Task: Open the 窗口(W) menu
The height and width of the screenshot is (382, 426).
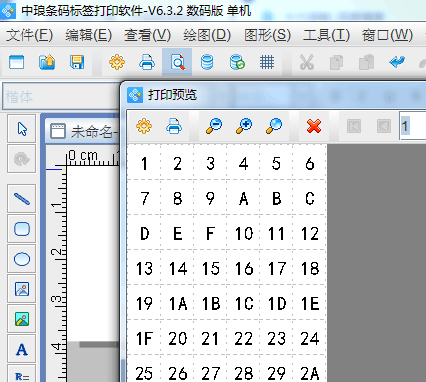Action: pos(387,35)
